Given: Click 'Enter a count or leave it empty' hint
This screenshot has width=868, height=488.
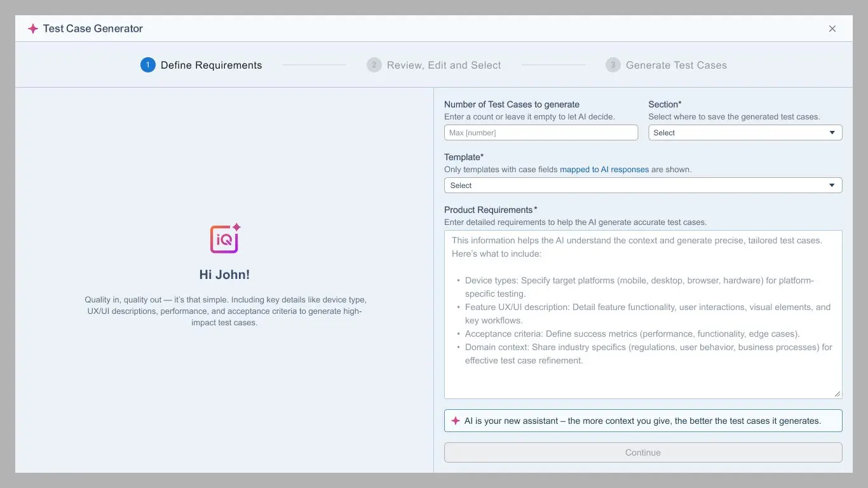Looking at the screenshot, I should [529, 117].
